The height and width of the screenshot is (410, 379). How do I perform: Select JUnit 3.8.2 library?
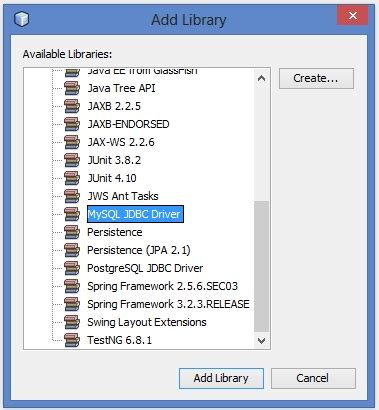pyautogui.click(x=114, y=160)
